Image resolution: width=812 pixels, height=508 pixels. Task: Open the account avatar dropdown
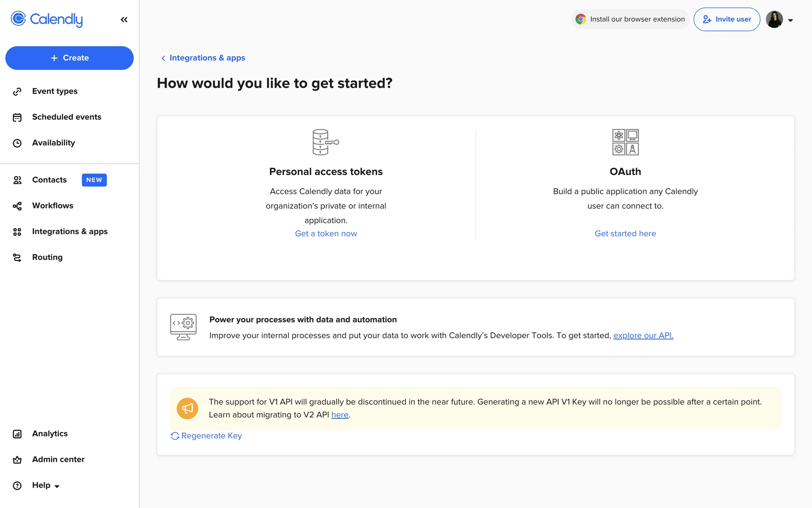coord(779,19)
